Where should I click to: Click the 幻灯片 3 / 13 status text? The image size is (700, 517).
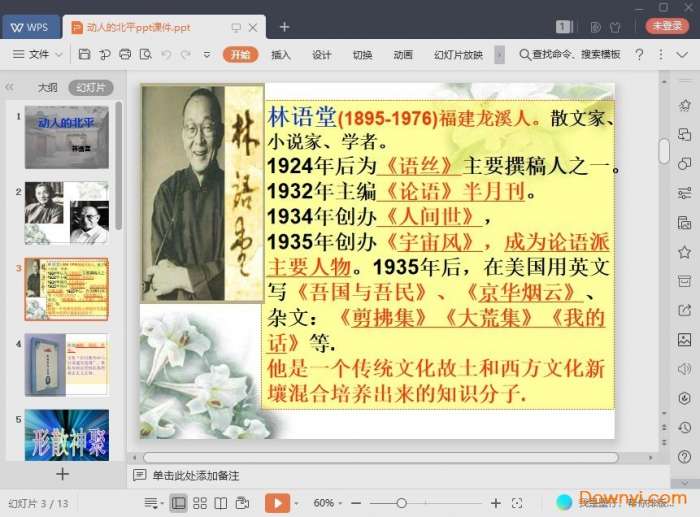coord(38,504)
